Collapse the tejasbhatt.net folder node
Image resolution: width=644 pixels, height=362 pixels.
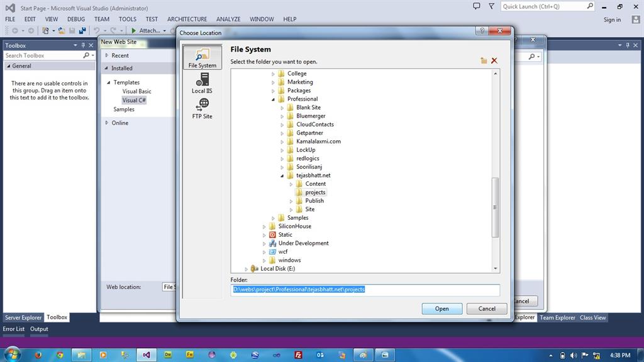coord(282,176)
